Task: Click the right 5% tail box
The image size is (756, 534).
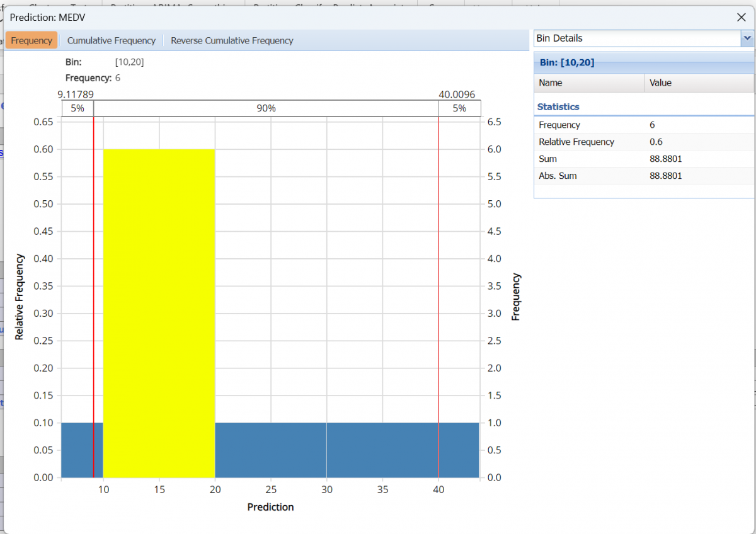Action: [459, 108]
